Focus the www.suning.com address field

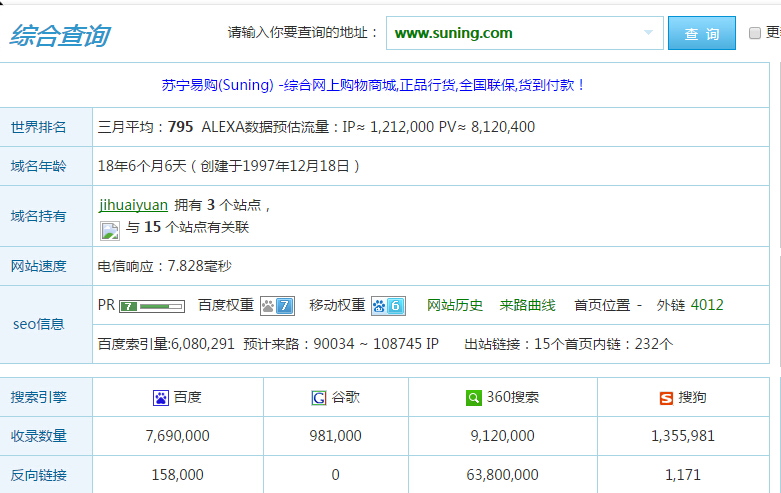(524, 33)
